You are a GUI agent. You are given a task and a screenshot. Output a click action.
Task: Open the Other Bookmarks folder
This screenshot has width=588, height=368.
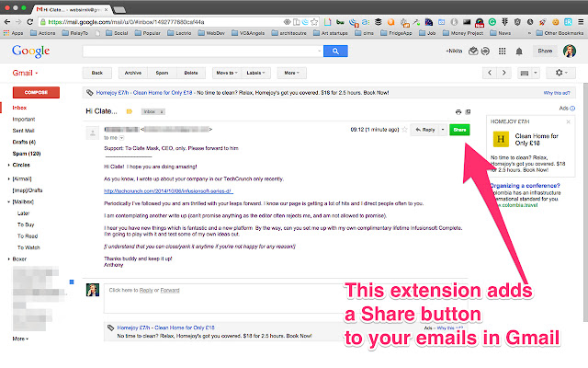(x=560, y=33)
